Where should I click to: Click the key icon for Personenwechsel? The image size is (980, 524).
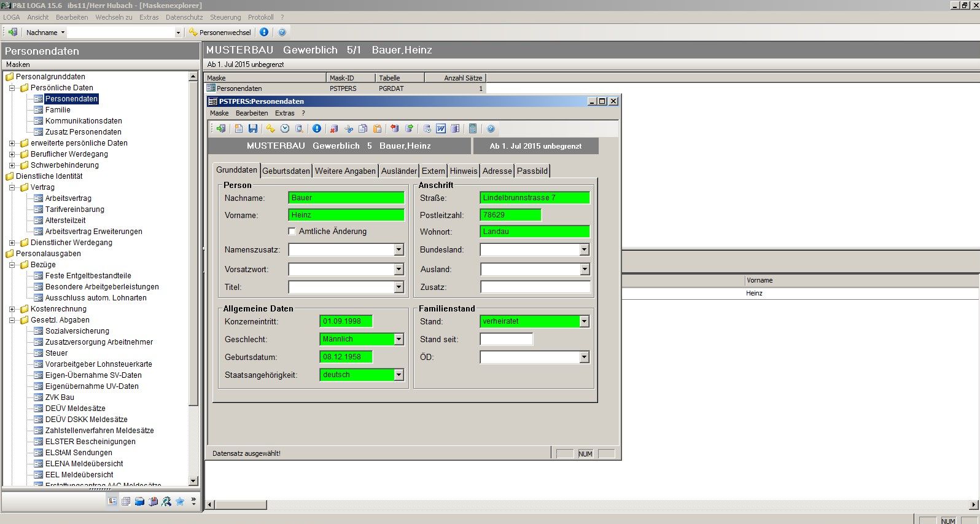tap(193, 32)
